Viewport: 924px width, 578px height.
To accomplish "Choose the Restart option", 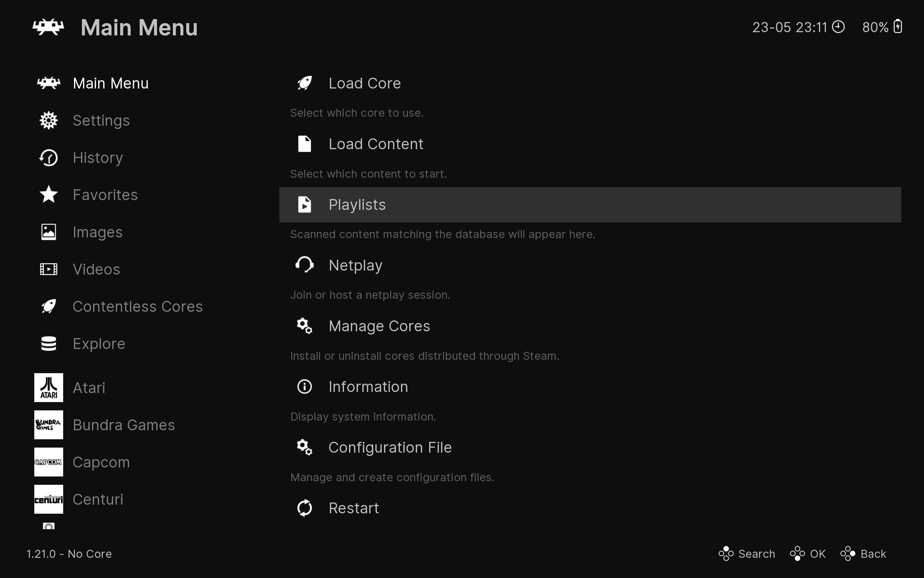I will click(590, 508).
